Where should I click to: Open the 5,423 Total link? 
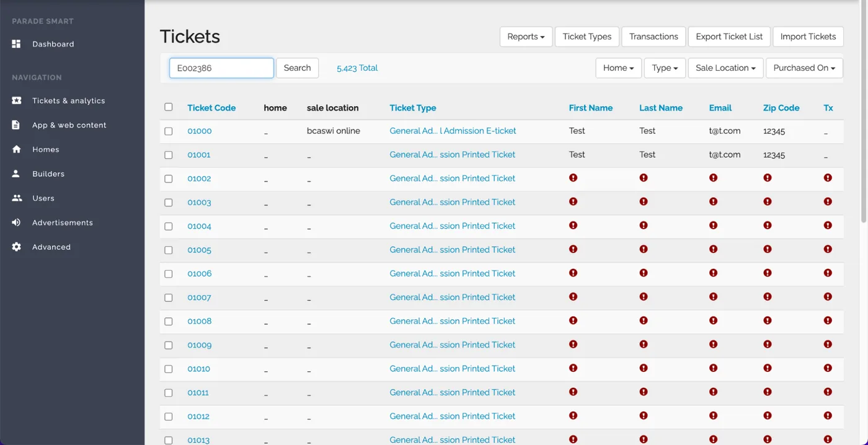[x=357, y=68]
